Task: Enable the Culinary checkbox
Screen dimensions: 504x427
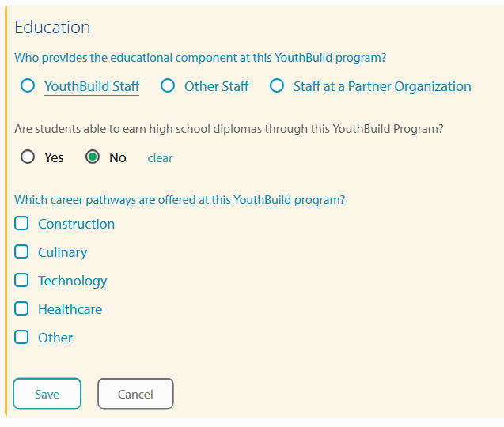Action: coord(22,252)
